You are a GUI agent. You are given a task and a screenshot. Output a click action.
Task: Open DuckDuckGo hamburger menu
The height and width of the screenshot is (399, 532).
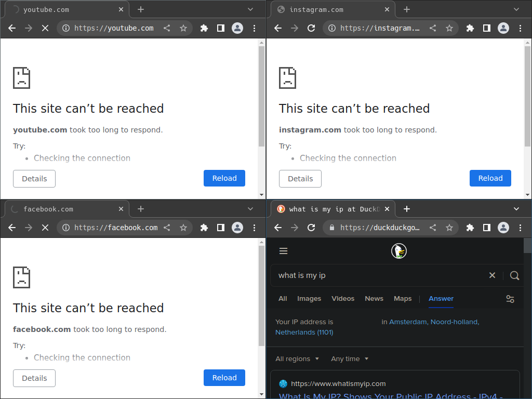pyautogui.click(x=283, y=251)
